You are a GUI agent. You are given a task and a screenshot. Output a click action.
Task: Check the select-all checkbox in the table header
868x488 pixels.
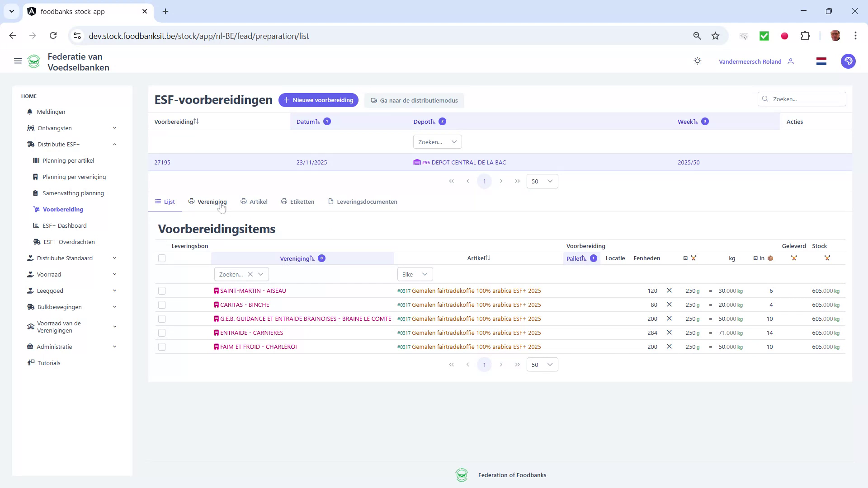click(162, 258)
